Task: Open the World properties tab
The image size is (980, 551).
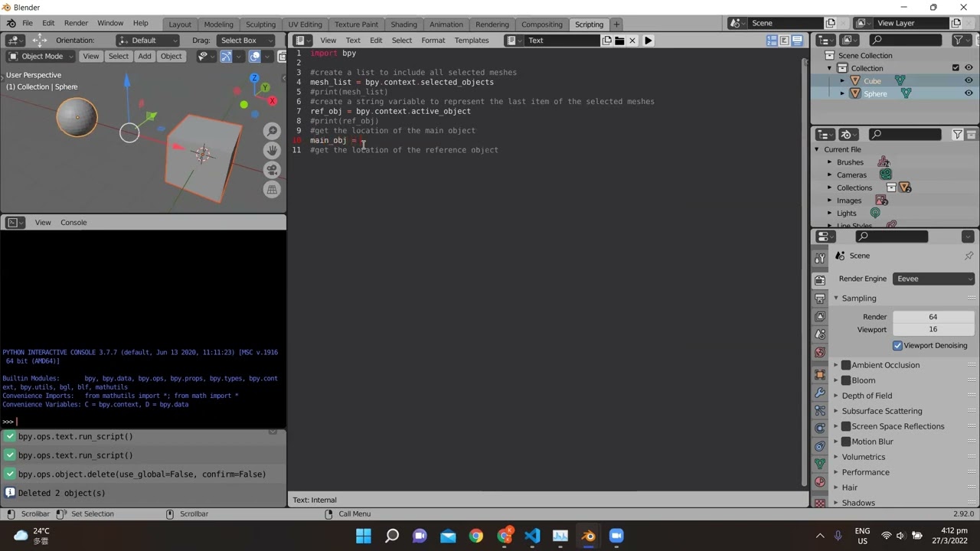Action: point(820,353)
